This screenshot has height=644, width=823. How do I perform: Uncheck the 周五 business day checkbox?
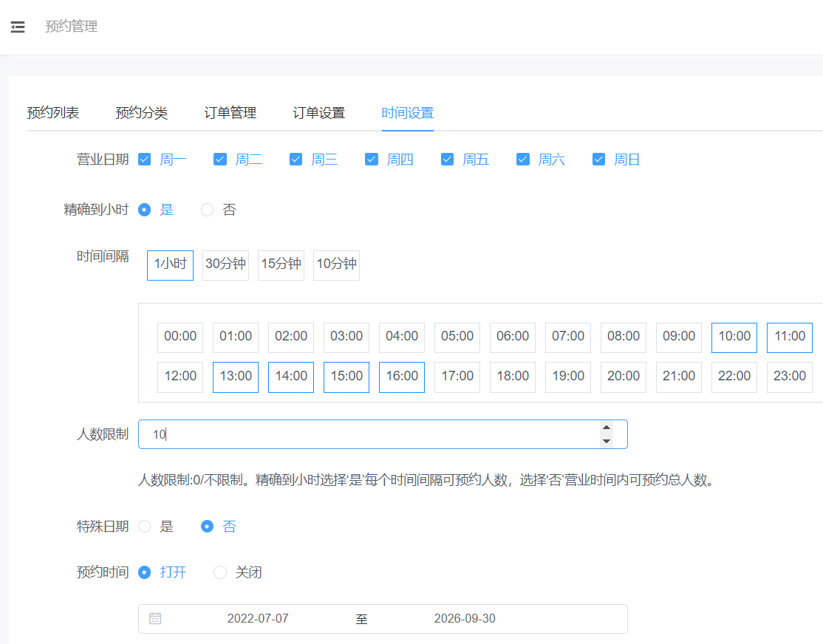pyautogui.click(x=447, y=160)
